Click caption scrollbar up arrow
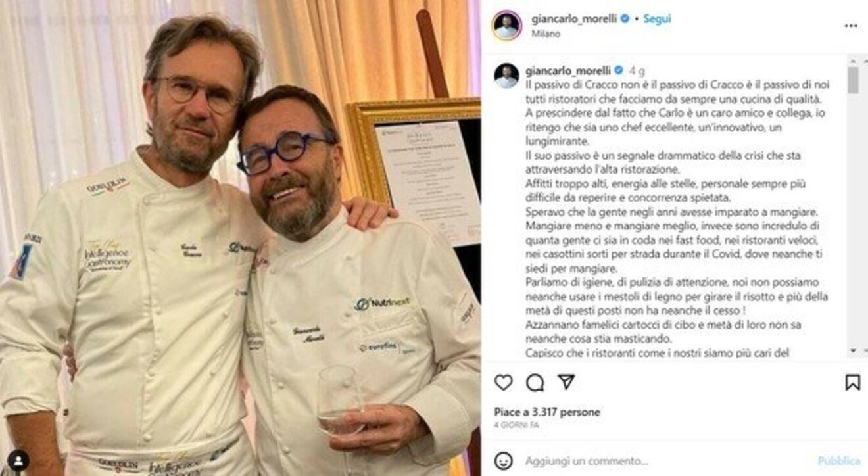The image size is (868, 476). [x=853, y=60]
